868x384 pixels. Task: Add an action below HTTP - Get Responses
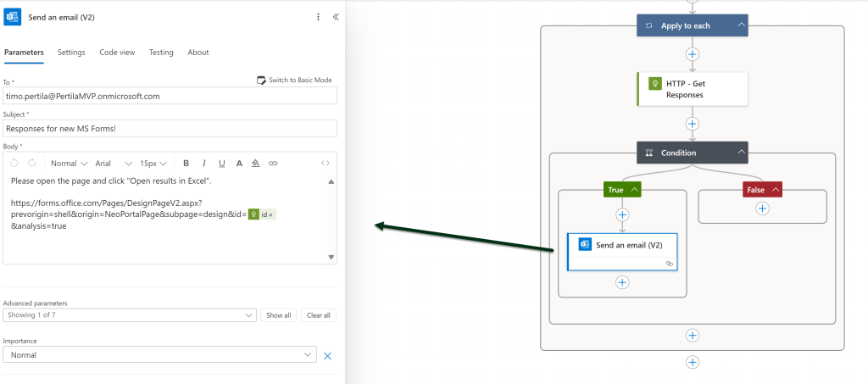pyautogui.click(x=693, y=124)
